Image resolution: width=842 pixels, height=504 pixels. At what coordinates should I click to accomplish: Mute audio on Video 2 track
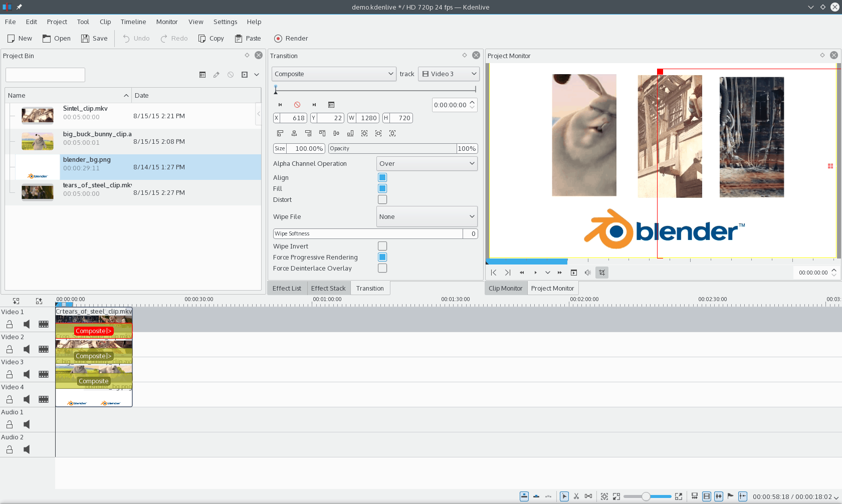pyautogui.click(x=27, y=349)
